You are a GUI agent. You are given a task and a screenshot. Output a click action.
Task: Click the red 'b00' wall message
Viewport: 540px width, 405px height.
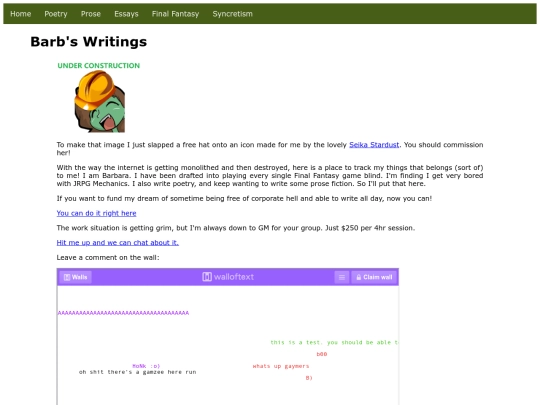coord(322,354)
